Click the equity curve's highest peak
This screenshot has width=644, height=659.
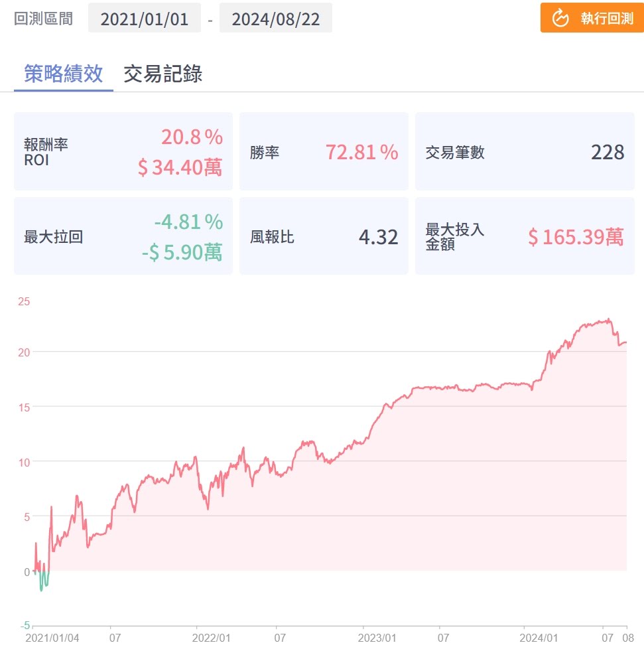(609, 320)
